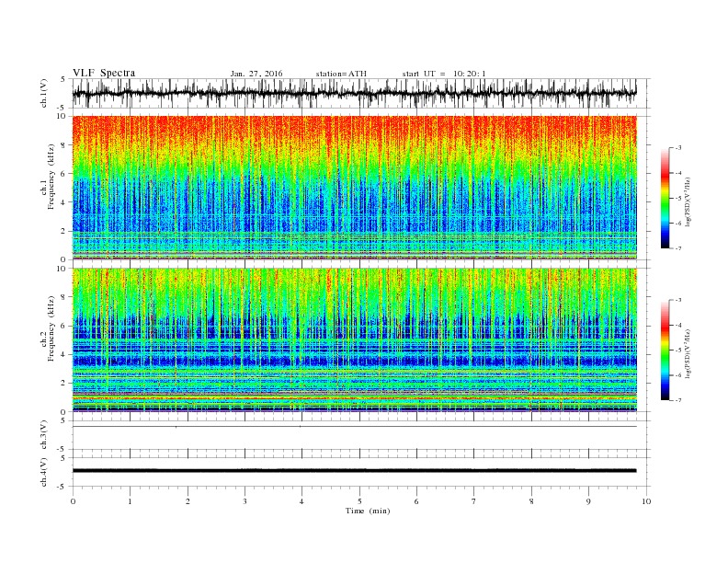Click the time axis tick label "1"

coord(130,501)
